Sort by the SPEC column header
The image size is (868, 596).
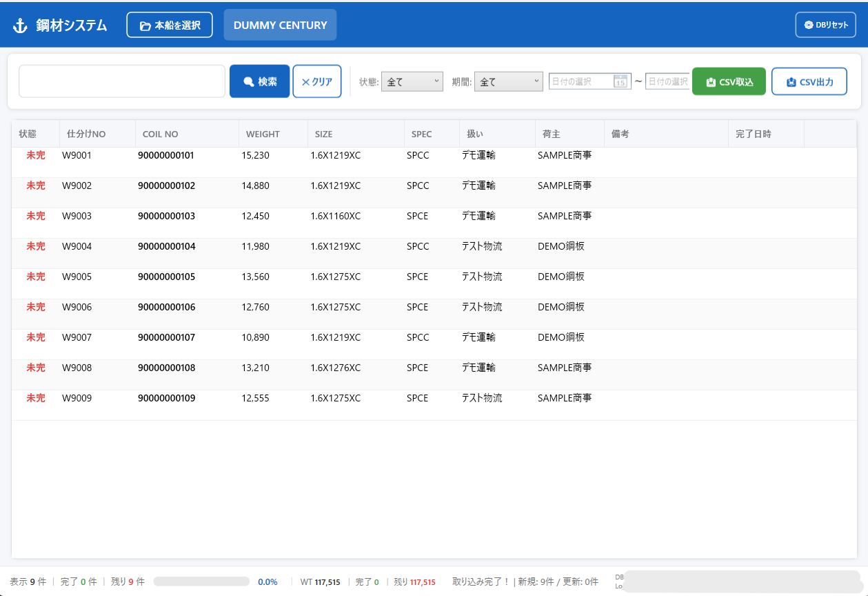432,134
